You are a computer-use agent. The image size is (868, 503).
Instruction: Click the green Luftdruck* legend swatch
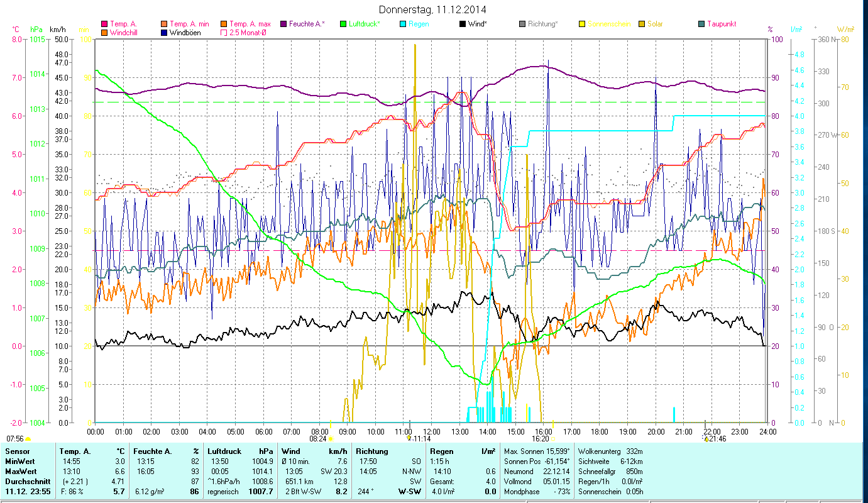[343, 24]
